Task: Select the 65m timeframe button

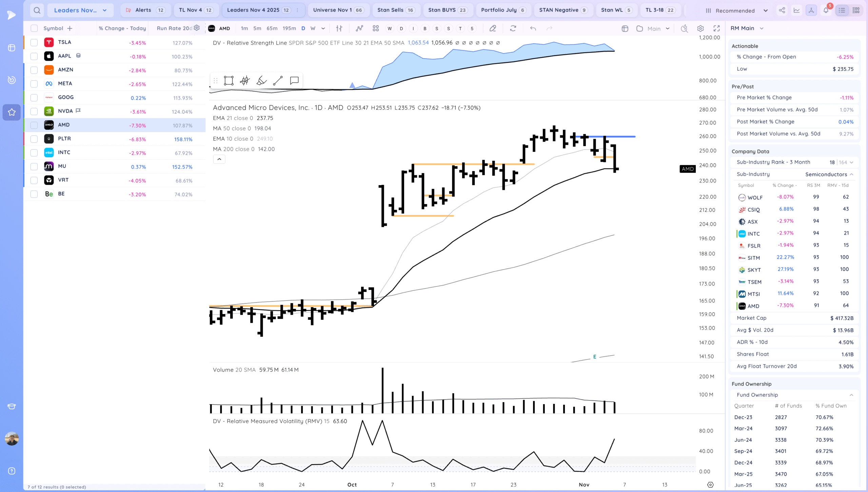Action: tap(272, 28)
